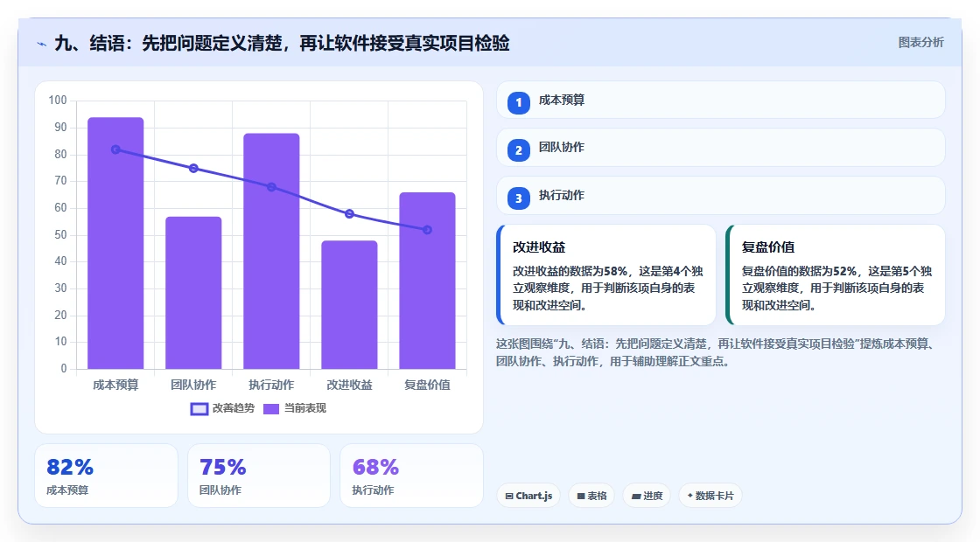
Task: Open the 成本预算 list item
Action: pyautogui.click(x=721, y=100)
